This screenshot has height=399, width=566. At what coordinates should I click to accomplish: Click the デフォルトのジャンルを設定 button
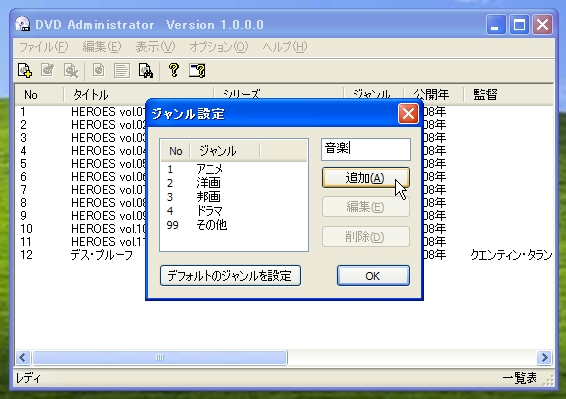point(230,276)
